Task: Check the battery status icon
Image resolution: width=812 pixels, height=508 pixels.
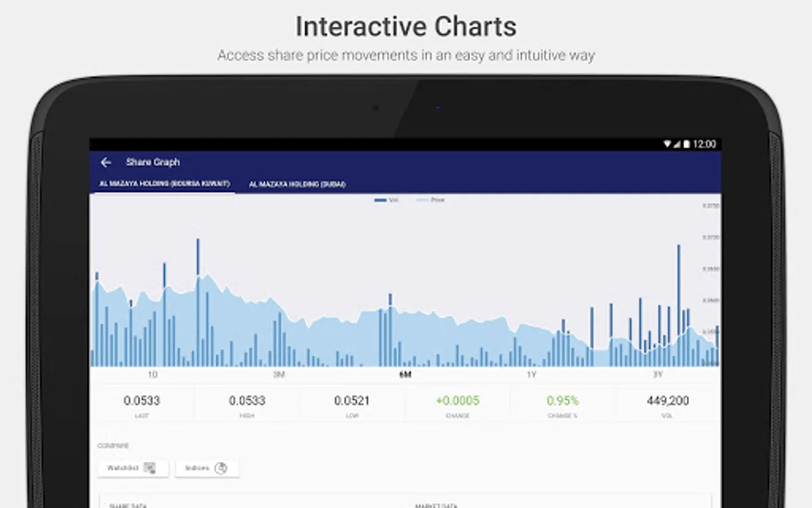Action: (x=686, y=144)
